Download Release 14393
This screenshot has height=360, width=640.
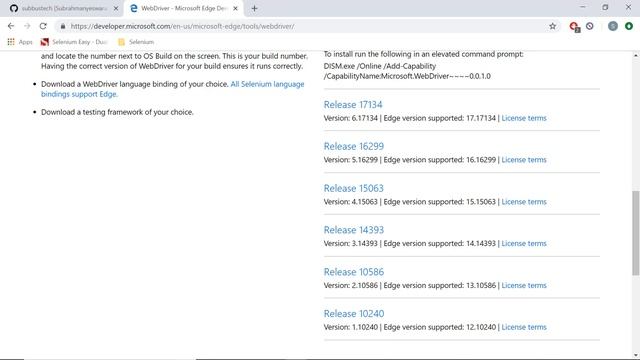[354, 230]
